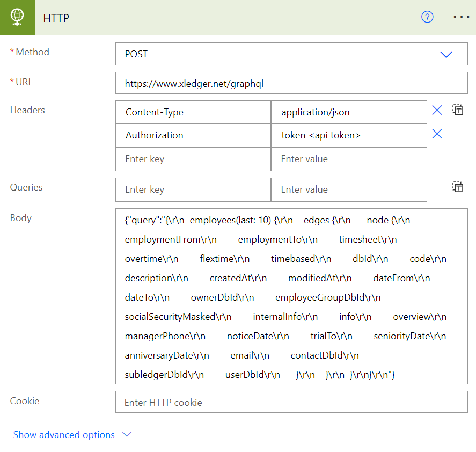The width and height of the screenshot is (476, 452).
Task: Click 'subledgerDbId' in the Body
Action: (156, 375)
